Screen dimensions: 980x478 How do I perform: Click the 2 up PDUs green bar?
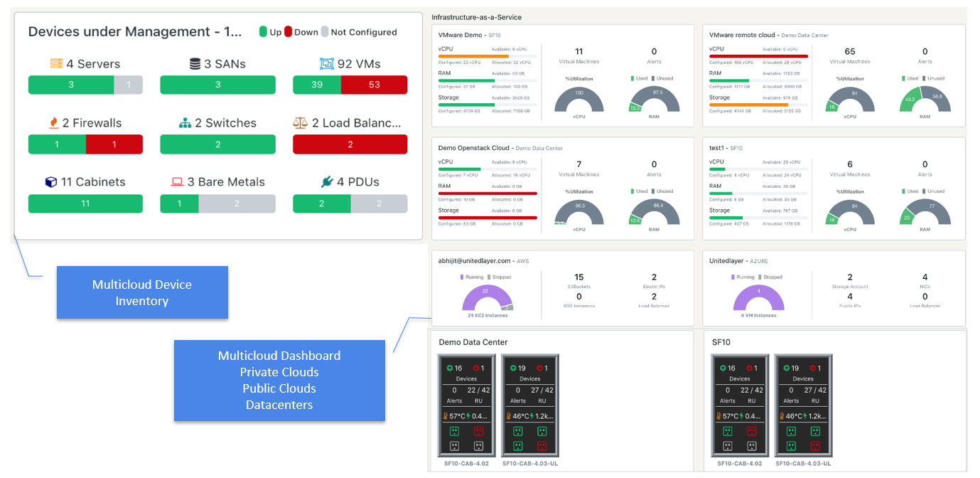click(x=322, y=203)
